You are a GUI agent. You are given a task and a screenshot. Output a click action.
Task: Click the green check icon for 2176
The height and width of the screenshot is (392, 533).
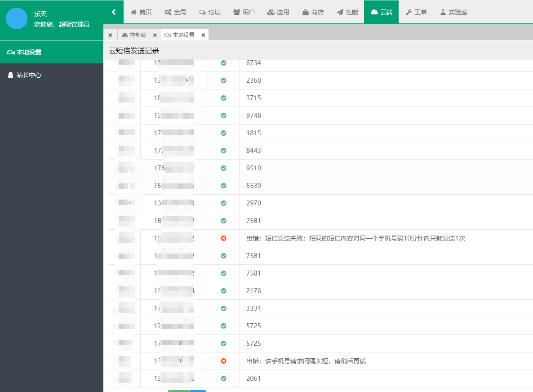[x=223, y=291]
